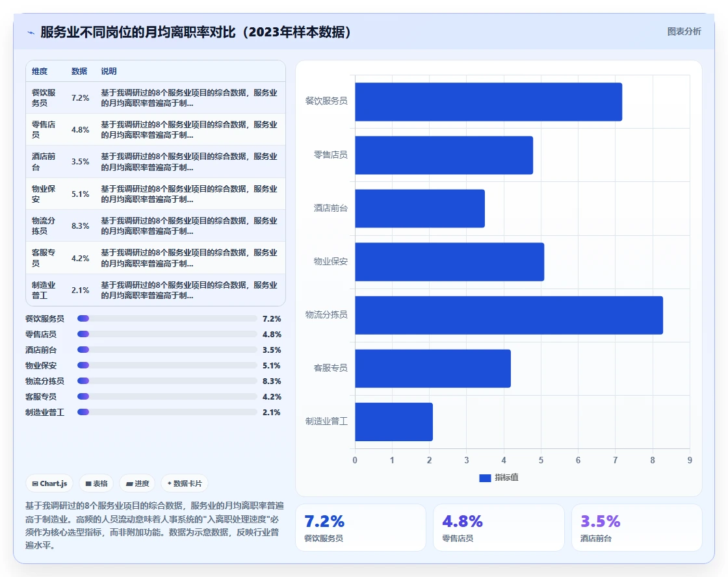This screenshot has height=577, width=728.
Task: Select the 进度 tag chip
Action: pos(137,483)
